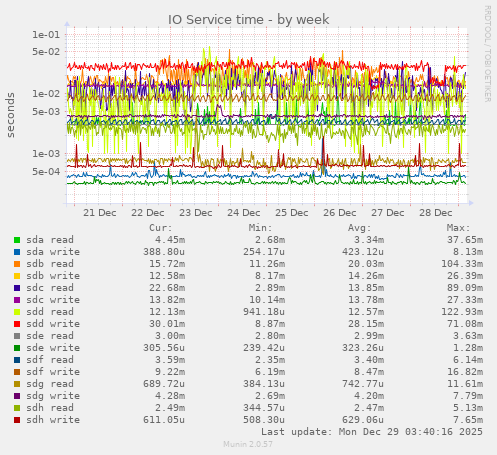This screenshot has height=455, width=497.
Task: Click the chart title 'IO Service time - by week'
Action: tap(248, 20)
